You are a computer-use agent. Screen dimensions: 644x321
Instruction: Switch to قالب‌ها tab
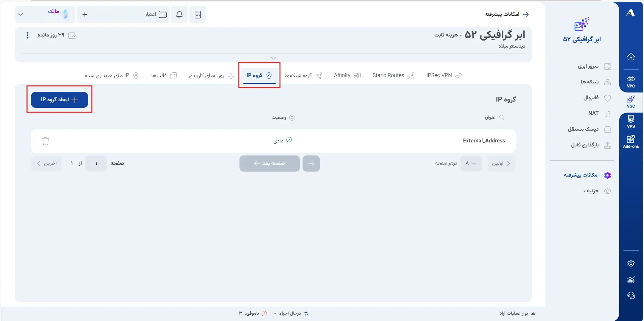coord(164,75)
